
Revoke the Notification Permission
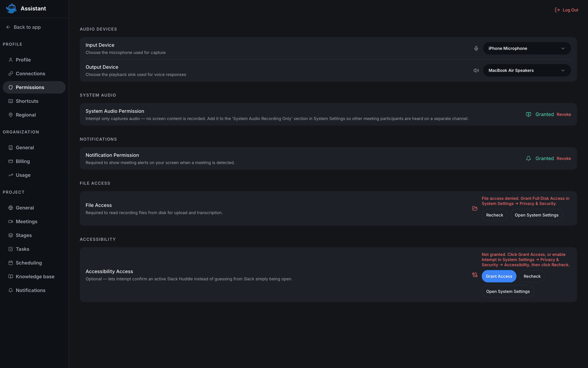pyautogui.click(x=563, y=158)
